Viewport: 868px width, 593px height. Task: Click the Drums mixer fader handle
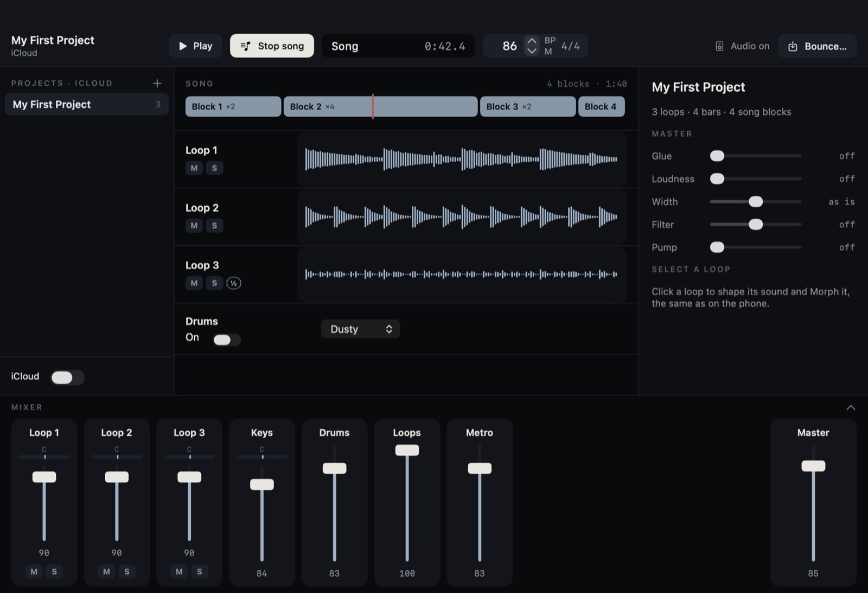tap(334, 468)
